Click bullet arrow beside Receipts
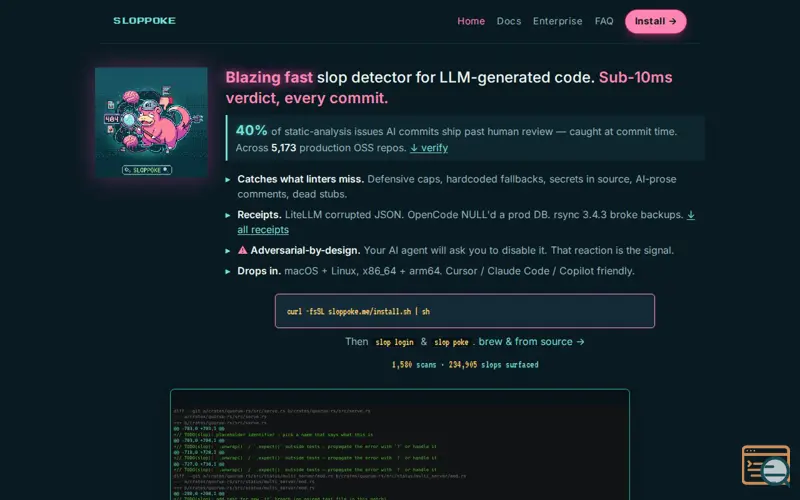This screenshot has width=800, height=500. pos(228,215)
